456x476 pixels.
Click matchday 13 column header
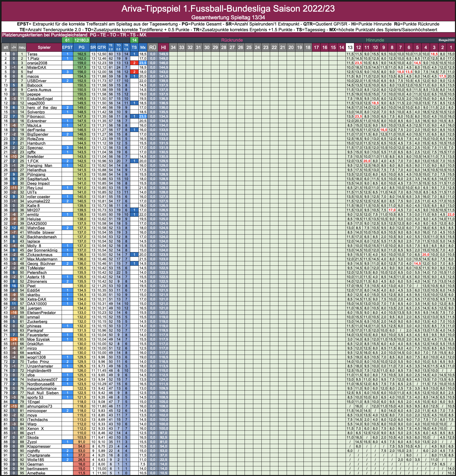point(350,47)
